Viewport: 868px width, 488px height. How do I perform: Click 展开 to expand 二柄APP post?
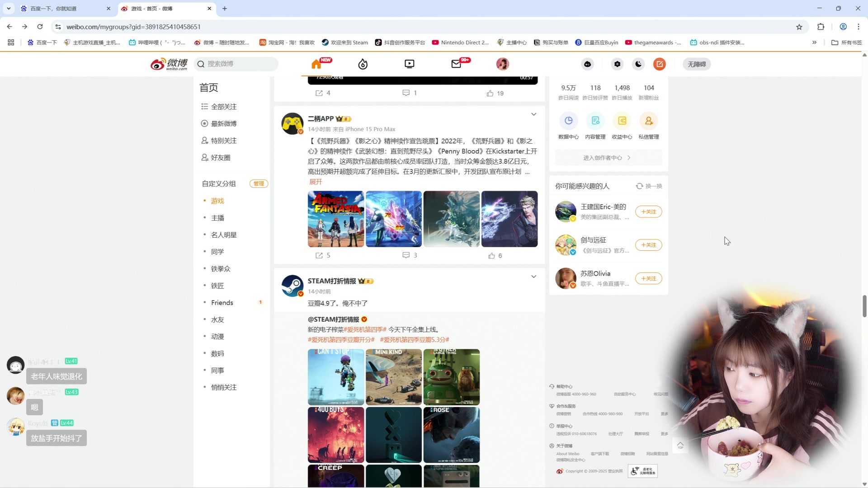316,182
